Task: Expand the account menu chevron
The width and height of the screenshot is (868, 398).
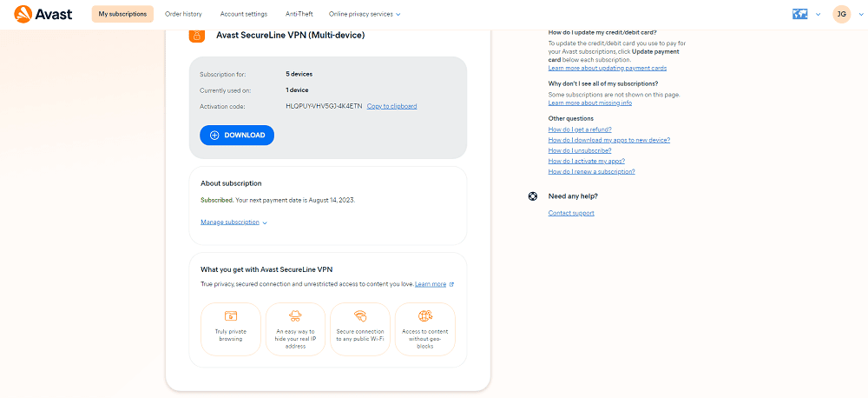Action: point(860,15)
